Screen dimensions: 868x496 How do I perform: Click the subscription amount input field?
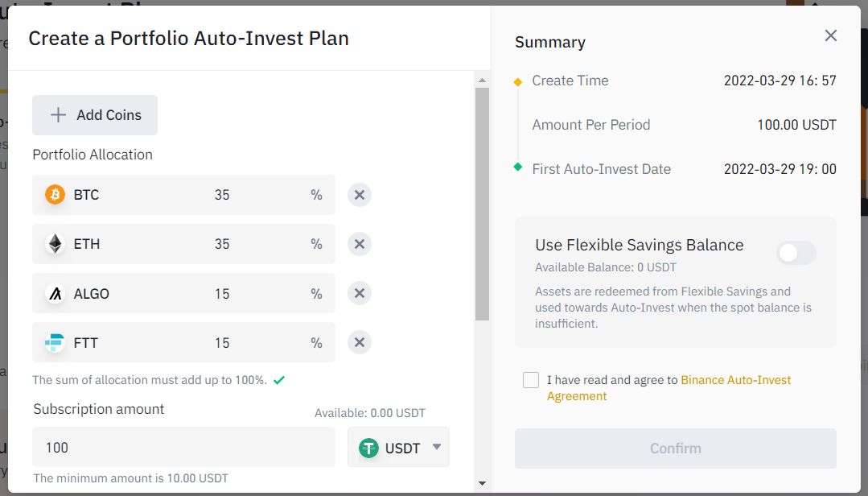click(183, 448)
